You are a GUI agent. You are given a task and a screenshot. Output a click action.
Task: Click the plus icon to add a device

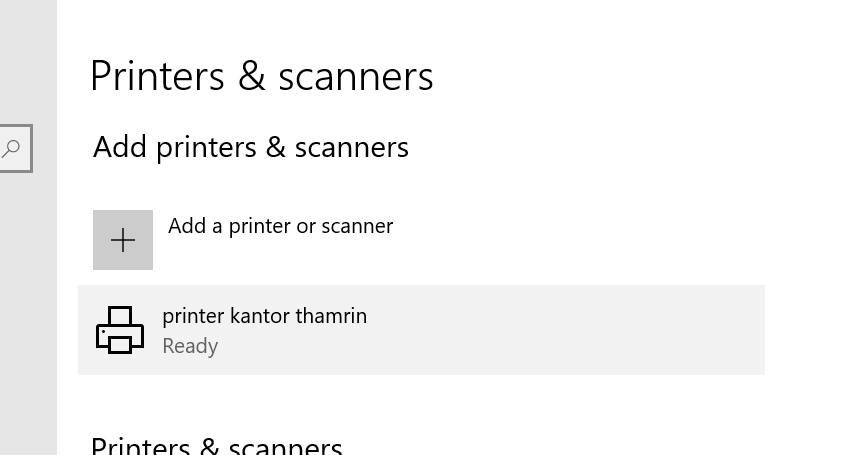pyautogui.click(x=123, y=240)
